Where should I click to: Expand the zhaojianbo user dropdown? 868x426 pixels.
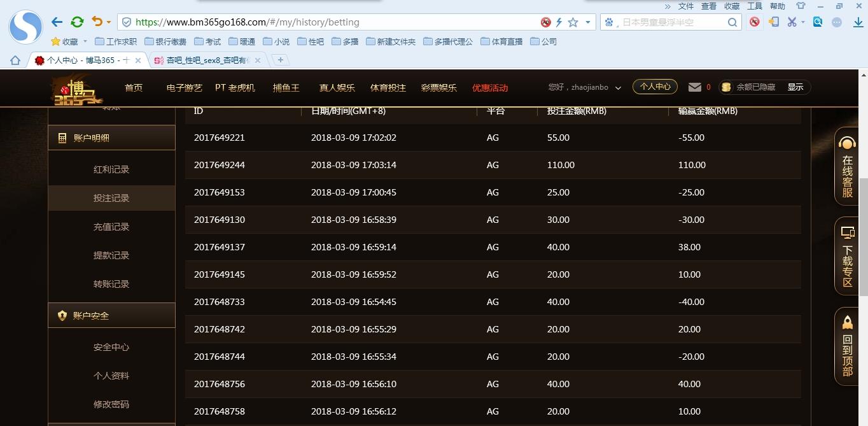pyautogui.click(x=618, y=88)
